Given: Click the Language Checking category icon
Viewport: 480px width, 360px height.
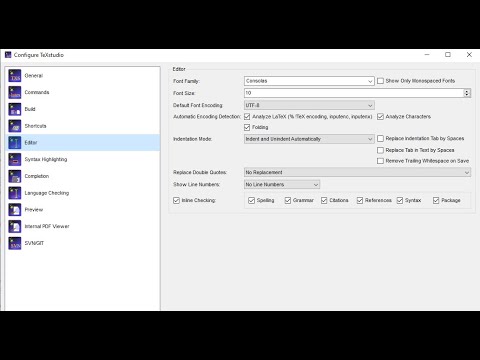Looking at the screenshot, I should point(15,193).
